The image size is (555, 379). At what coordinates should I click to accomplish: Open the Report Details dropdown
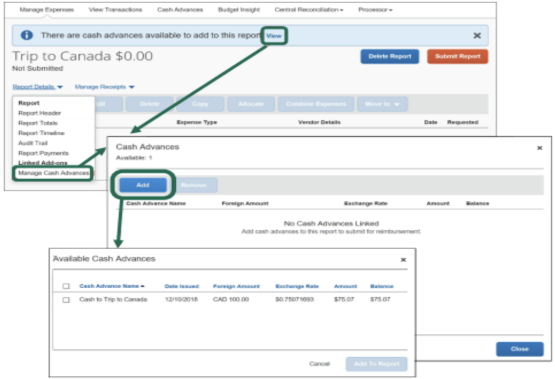pyautogui.click(x=38, y=87)
